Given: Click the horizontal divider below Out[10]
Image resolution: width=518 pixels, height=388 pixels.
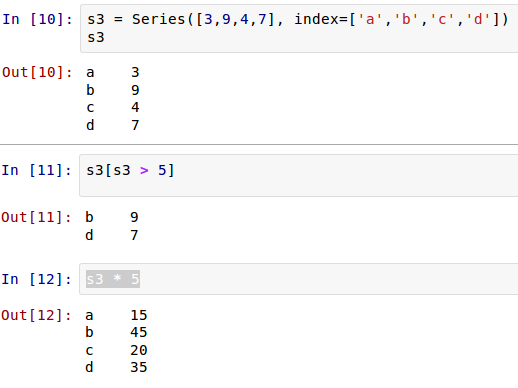Looking at the screenshot, I should click(259, 145).
